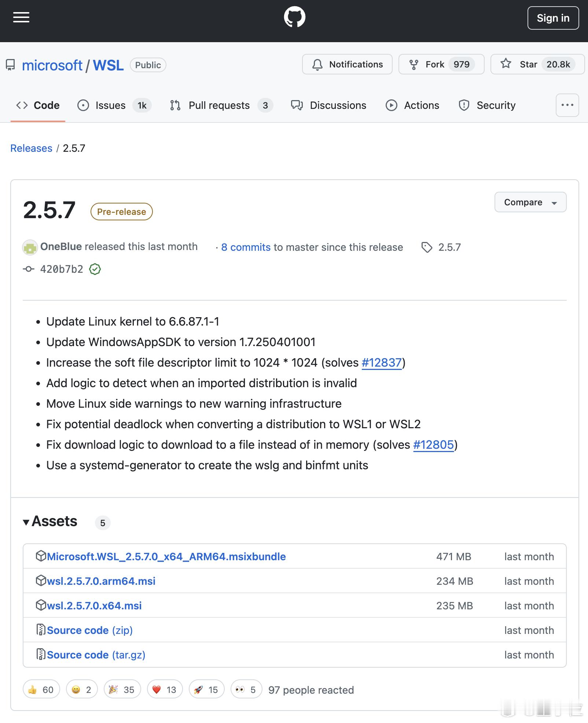Click the "Public" visibility label
This screenshot has width=588, height=723.
point(148,65)
